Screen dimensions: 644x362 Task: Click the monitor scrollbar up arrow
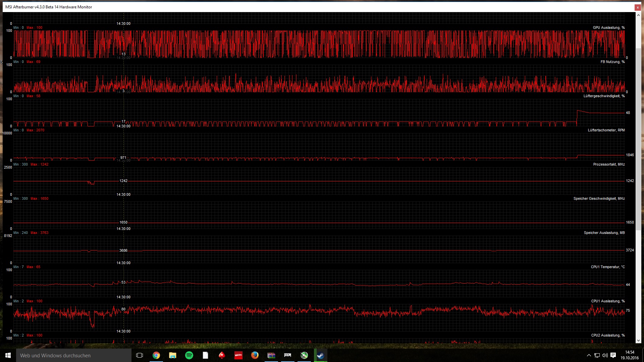638,15
